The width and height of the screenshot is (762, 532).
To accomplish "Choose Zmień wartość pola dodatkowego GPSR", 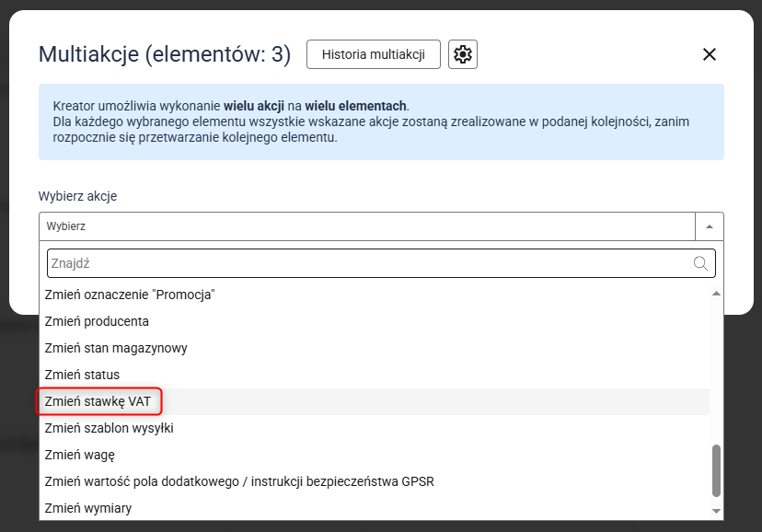I will [x=239, y=481].
